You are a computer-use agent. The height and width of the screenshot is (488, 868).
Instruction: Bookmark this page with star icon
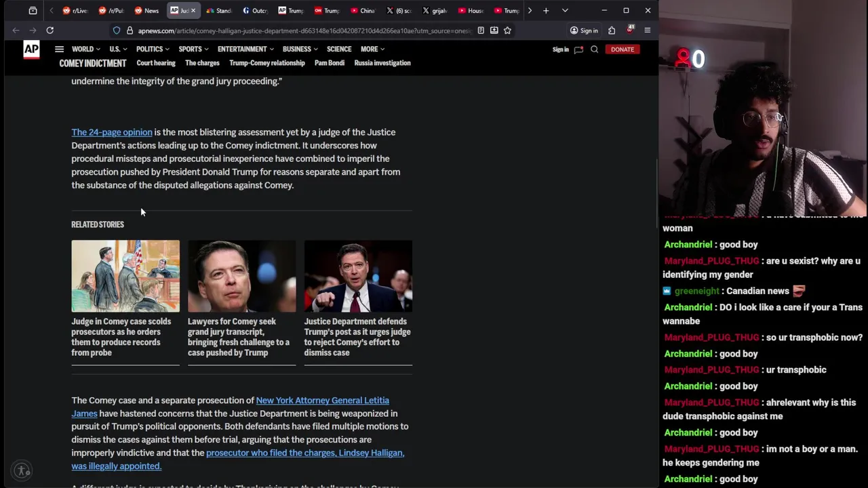[x=507, y=30]
